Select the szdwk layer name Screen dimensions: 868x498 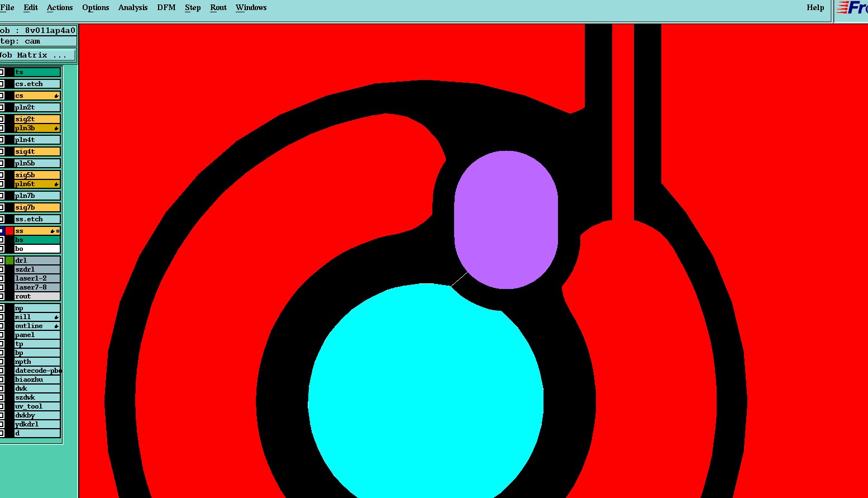37,398
